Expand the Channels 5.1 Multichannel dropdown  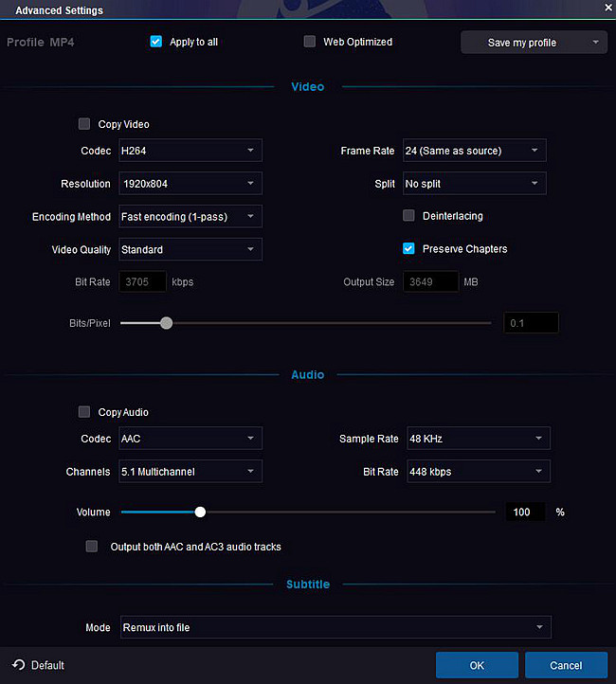point(190,471)
